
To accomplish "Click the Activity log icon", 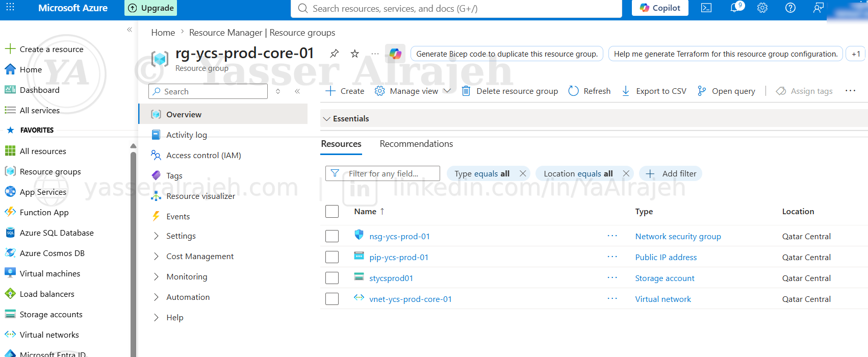I will pyautogui.click(x=156, y=135).
